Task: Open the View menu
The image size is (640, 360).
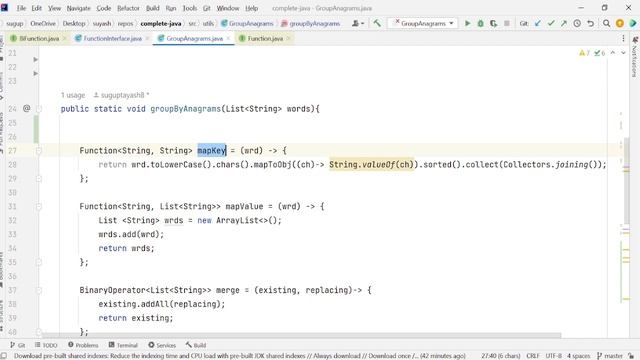Action: [54, 8]
